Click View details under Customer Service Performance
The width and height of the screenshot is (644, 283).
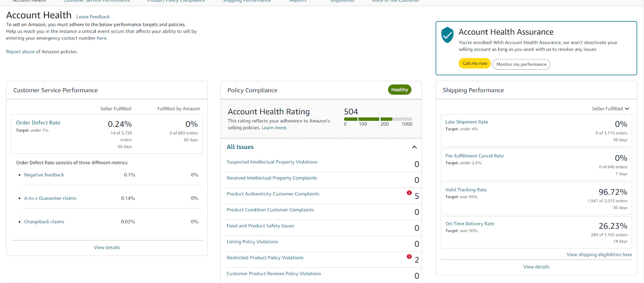(x=107, y=248)
